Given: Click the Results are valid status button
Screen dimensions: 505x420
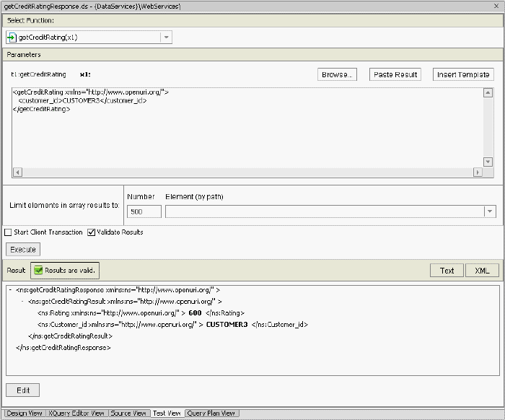Looking at the screenshot, I should [x=65, y=270].
